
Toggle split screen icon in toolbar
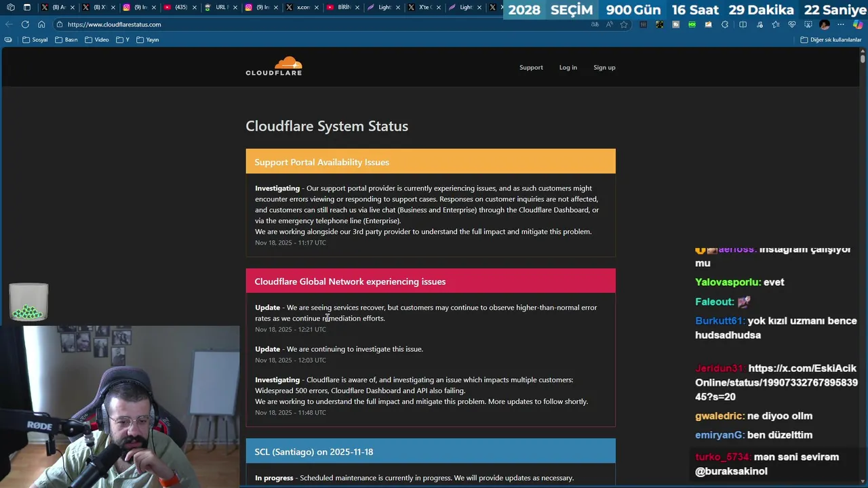pos(743,24)
